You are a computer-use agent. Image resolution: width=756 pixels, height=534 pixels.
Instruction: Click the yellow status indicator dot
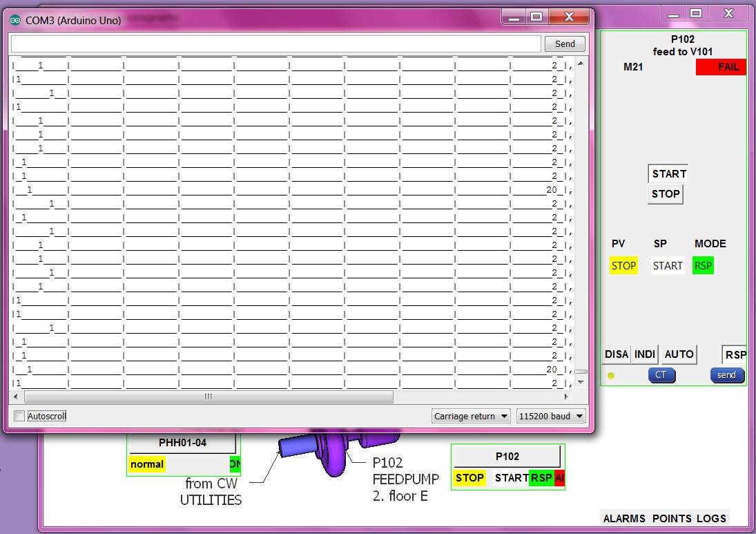(611, 376)
